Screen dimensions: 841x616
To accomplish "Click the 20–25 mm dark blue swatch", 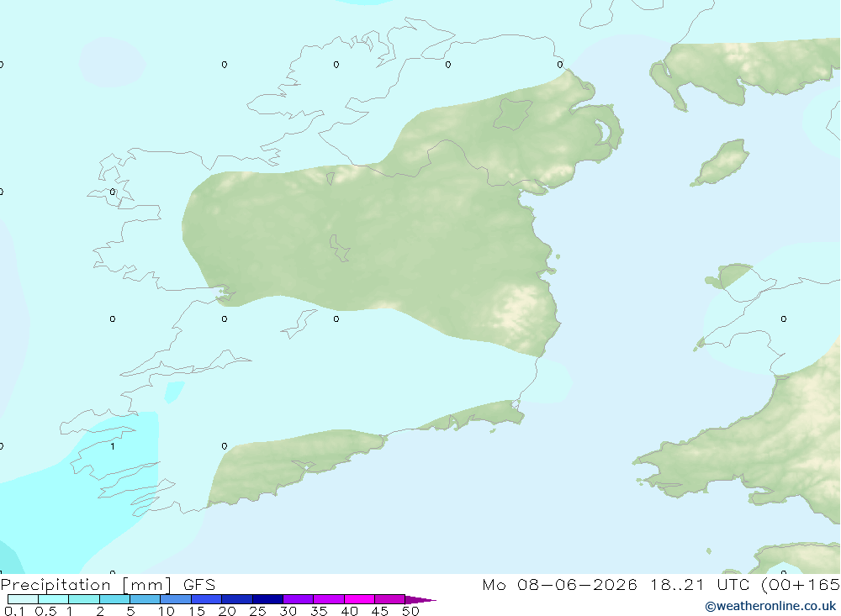I will 237,599.
